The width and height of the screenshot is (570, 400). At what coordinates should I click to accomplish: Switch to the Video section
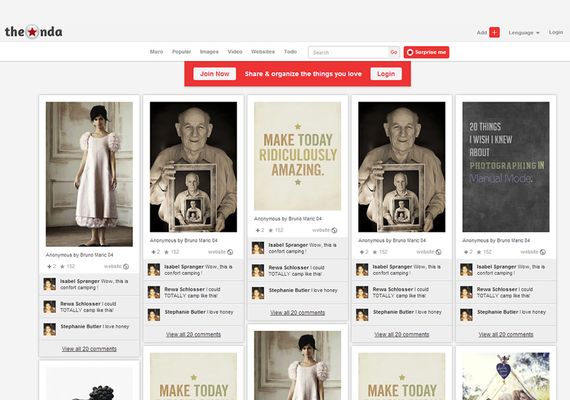tap(235, 52)
